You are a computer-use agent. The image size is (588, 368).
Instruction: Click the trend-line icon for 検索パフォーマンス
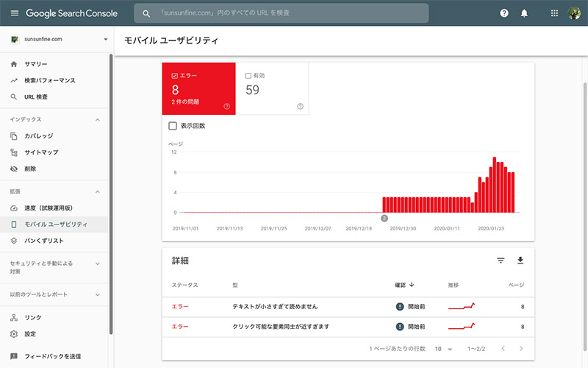(x=14, y=80)
